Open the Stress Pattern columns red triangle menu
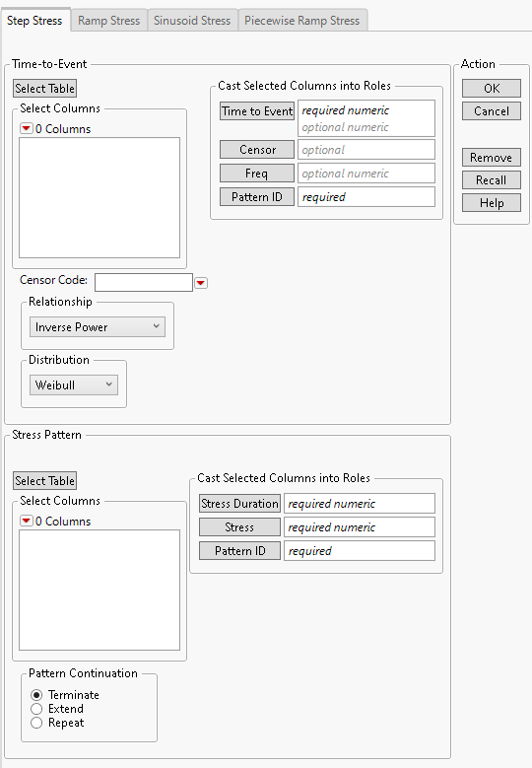 point(27,522)
